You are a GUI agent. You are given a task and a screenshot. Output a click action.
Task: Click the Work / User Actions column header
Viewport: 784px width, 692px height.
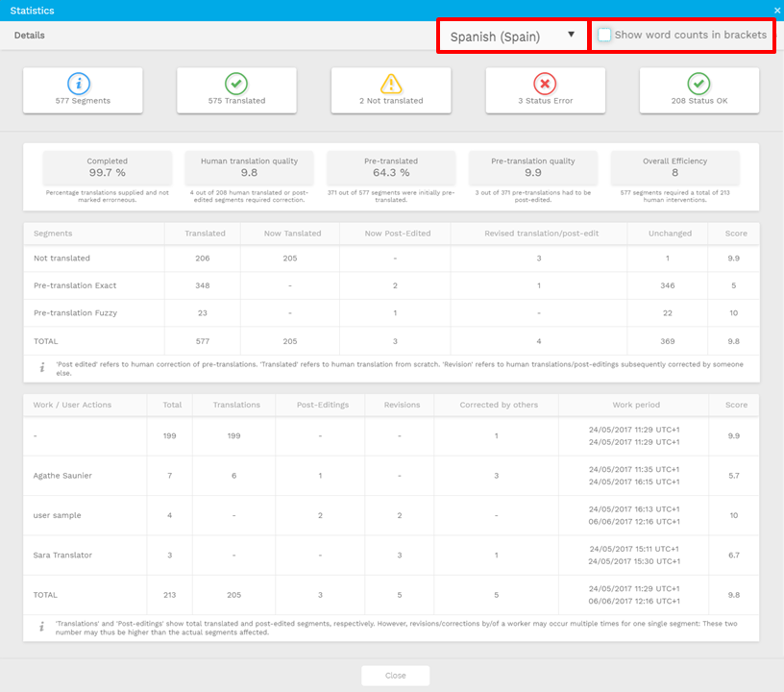click(72, 405)
